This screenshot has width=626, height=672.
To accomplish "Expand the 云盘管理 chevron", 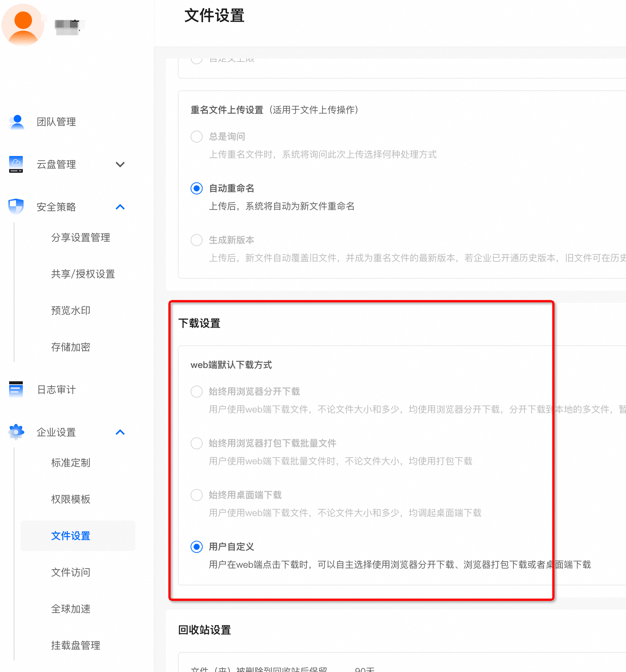I will (x=120, y=165).
